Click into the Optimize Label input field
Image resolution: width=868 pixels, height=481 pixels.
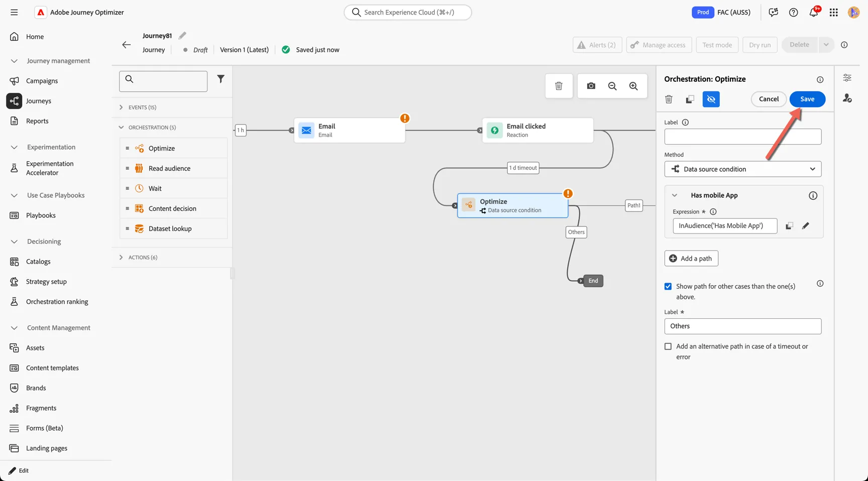[x=743, y=137]
